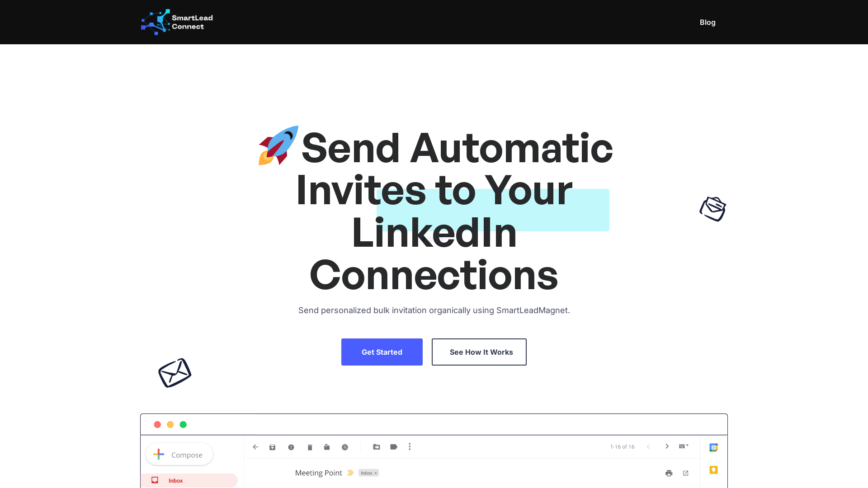Screen dimensions: 868x488
Task: Click the delete trash icon in toolbar
Action: 309,446
